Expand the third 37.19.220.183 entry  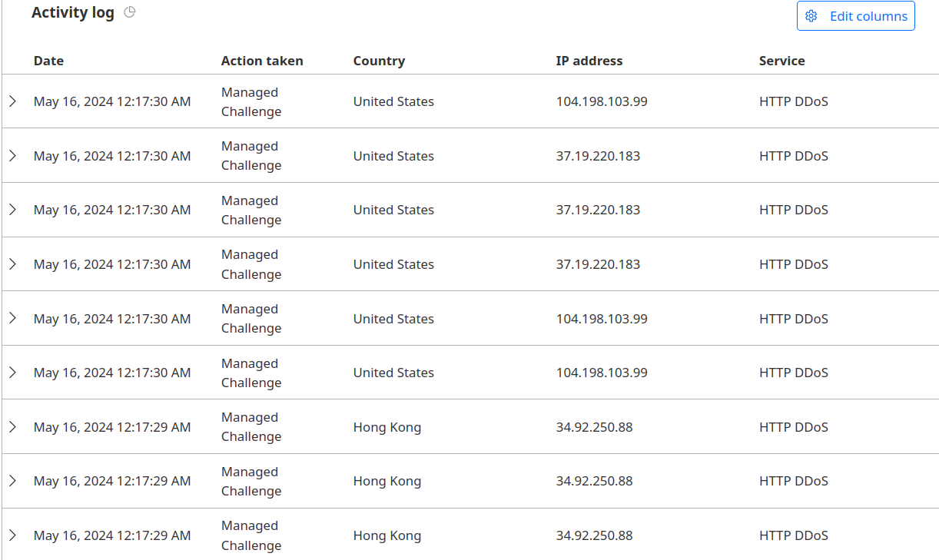12,264
